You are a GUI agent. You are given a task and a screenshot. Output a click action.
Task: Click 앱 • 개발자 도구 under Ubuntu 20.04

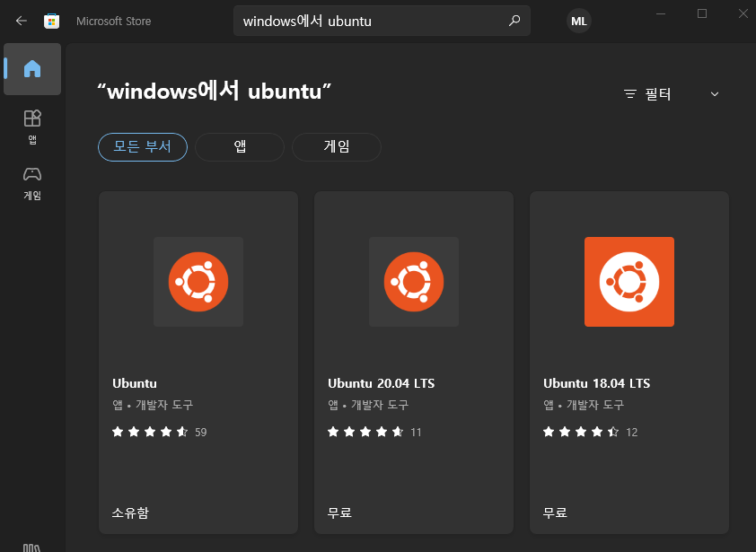368,405
